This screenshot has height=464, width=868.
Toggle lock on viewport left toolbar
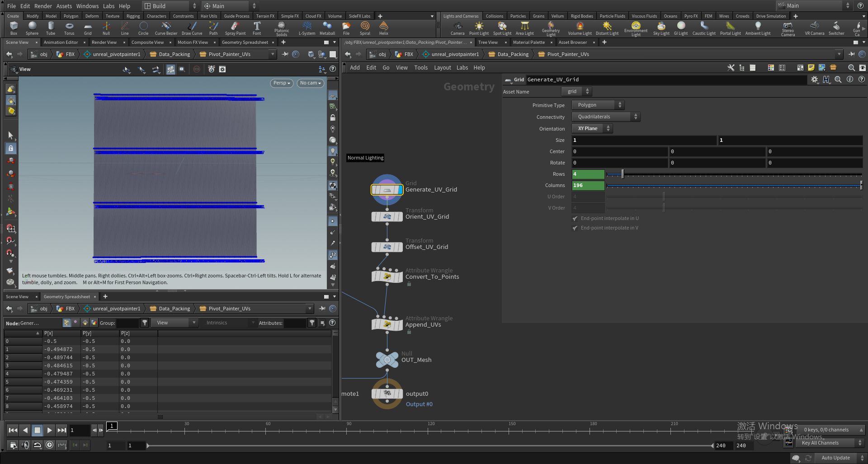pos(11,148)
